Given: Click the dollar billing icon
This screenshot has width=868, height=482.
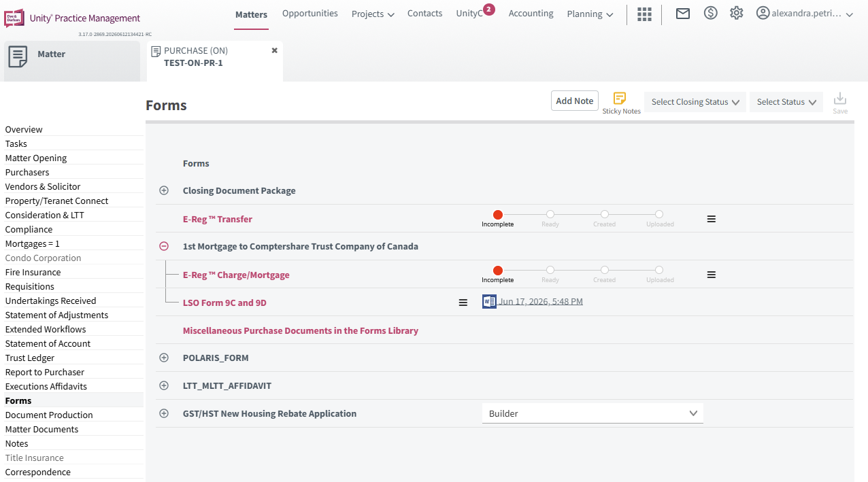Looking at the screenshot, I should pos(710,13).
